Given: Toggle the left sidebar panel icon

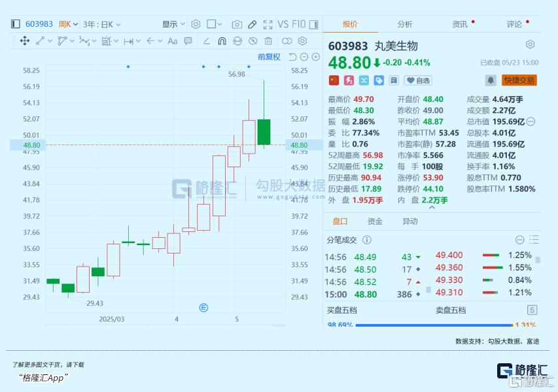Looking at the screenshot, I should [x=15, y=24].
